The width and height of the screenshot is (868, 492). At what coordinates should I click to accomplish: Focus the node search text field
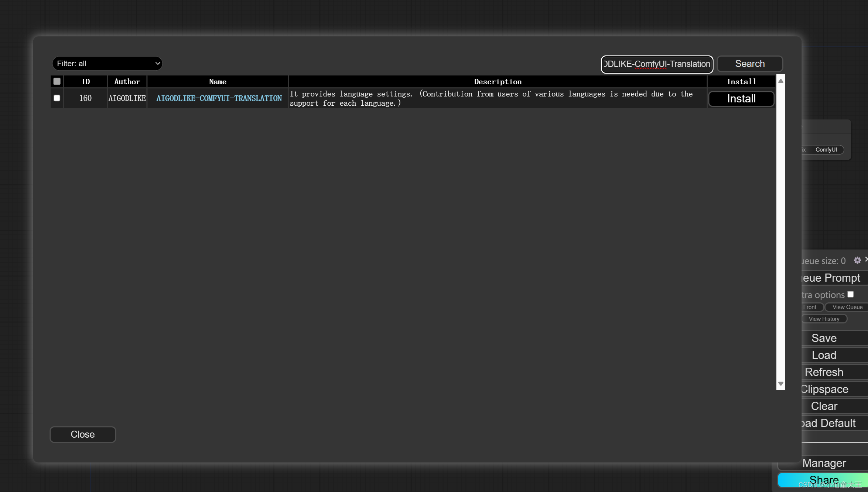(x=657, y=64)
